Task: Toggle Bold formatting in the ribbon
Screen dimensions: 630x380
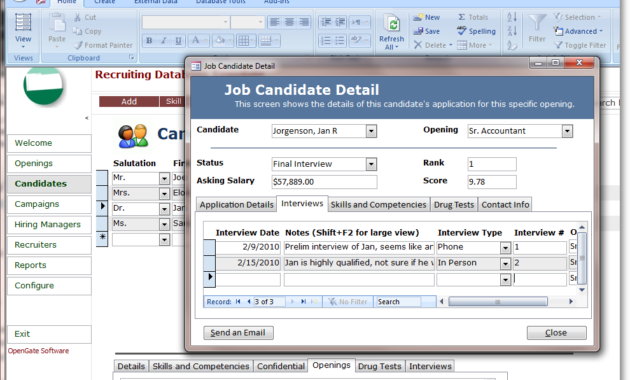Action: pos(149,41)
